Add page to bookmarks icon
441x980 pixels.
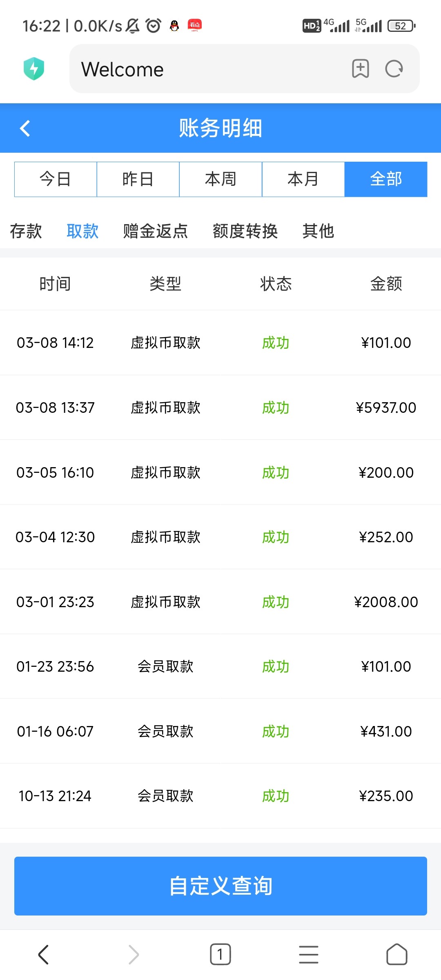click(x=360, y=69)
